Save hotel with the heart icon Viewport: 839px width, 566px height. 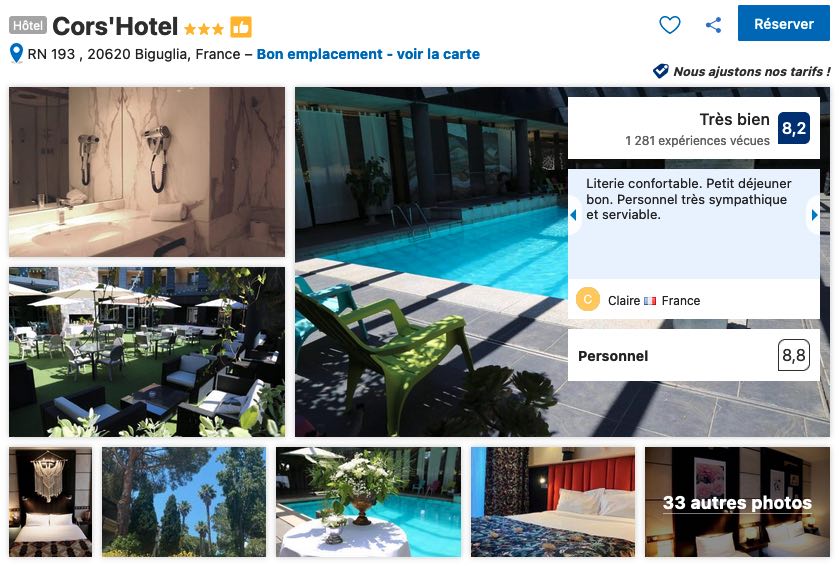669,25
